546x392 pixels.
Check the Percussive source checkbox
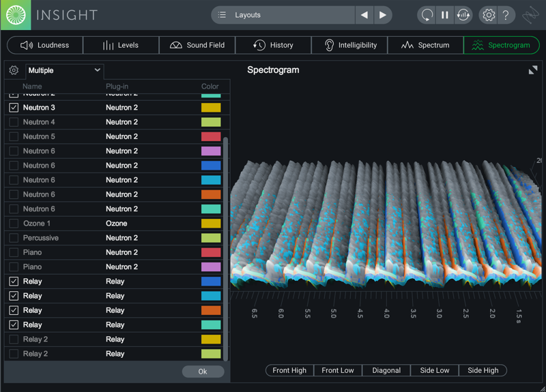pyautogui.click(x=14, y=238)
